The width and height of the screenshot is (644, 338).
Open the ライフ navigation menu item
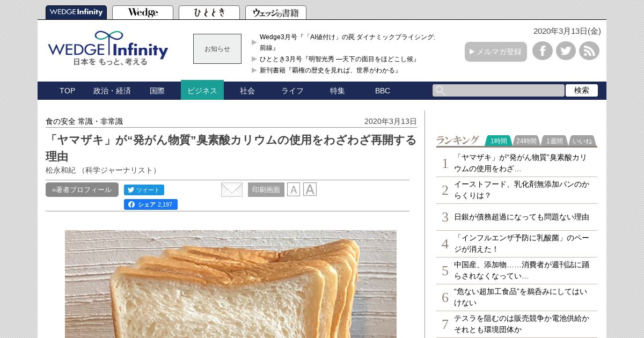(x=292, y=91)
